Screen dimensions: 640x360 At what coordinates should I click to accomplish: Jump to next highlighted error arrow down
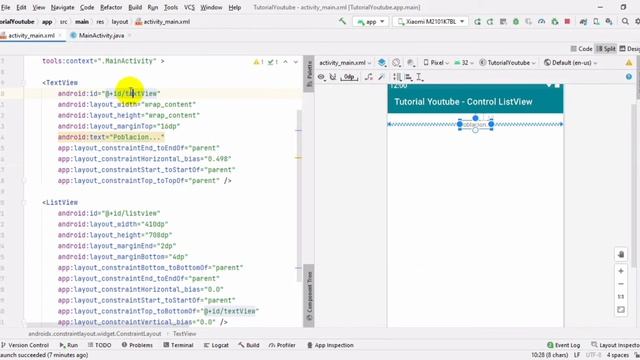pyautogui.click(x=296, y=62)
